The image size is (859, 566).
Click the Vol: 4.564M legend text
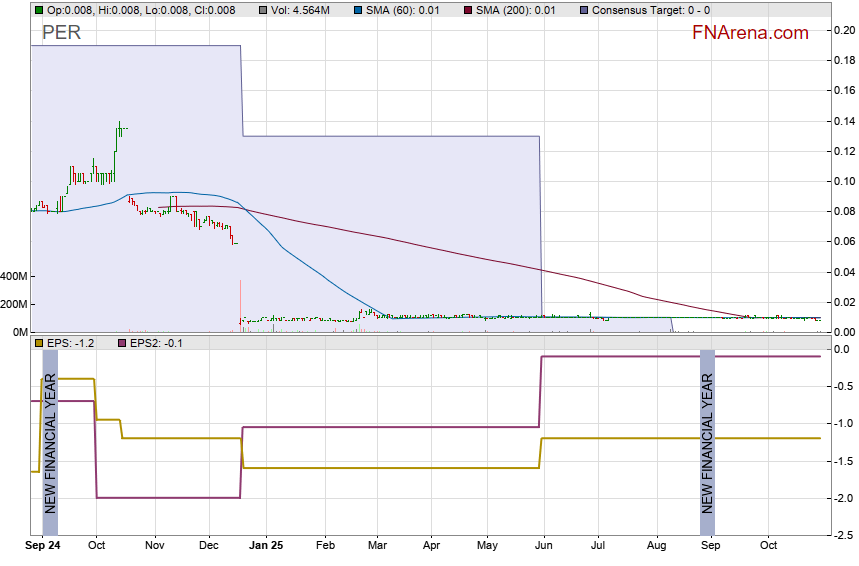point(300,10)
